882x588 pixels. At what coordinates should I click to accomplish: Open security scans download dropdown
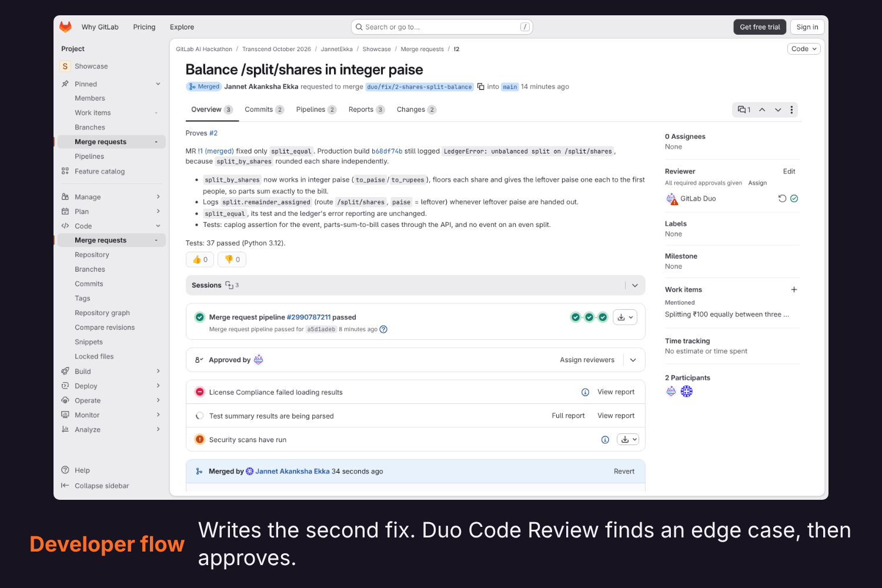tap(628, 440)
